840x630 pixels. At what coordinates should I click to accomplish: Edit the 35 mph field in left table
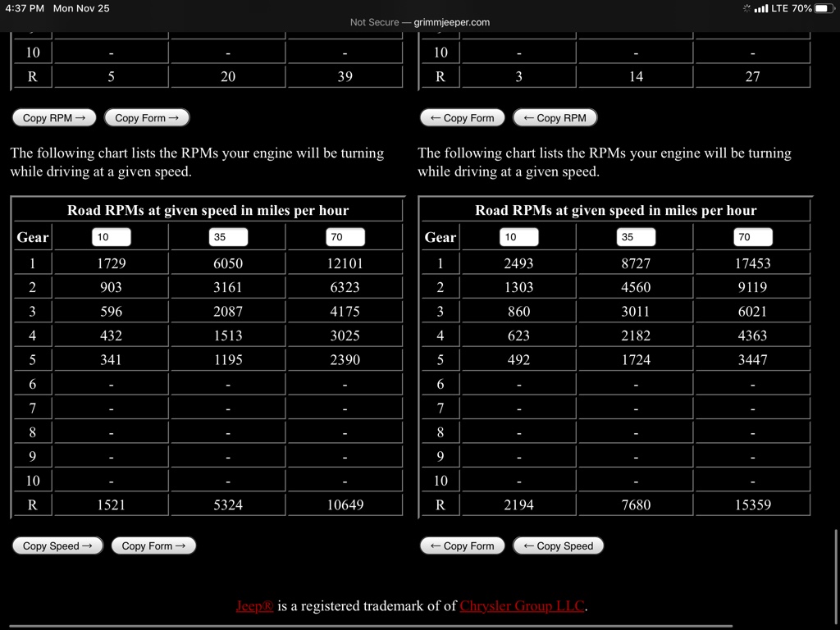[228, 237]
